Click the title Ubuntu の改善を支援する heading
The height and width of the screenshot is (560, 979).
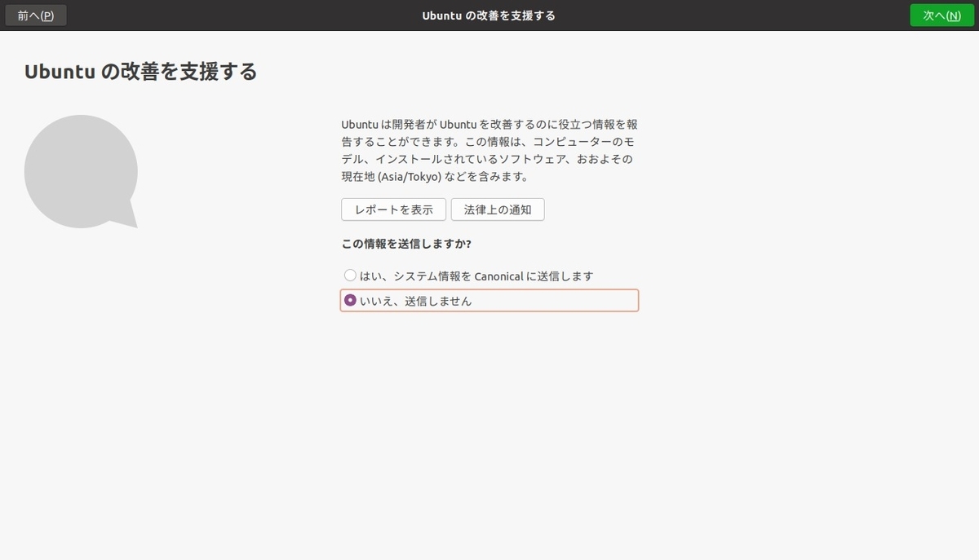coord(140,71)
